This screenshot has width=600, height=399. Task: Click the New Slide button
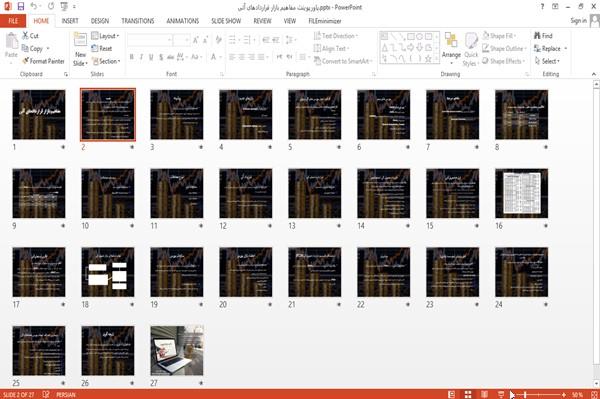pos(80,50)
